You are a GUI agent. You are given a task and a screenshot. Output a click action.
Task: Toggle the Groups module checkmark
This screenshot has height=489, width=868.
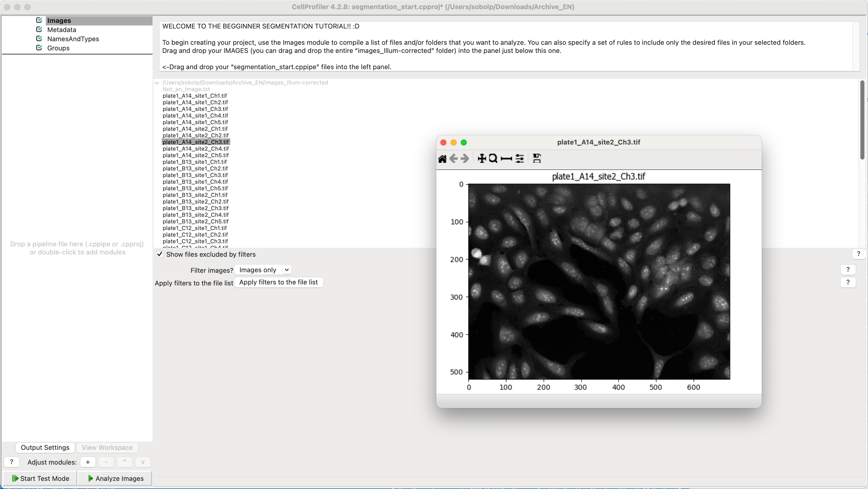tap(39, 48)
